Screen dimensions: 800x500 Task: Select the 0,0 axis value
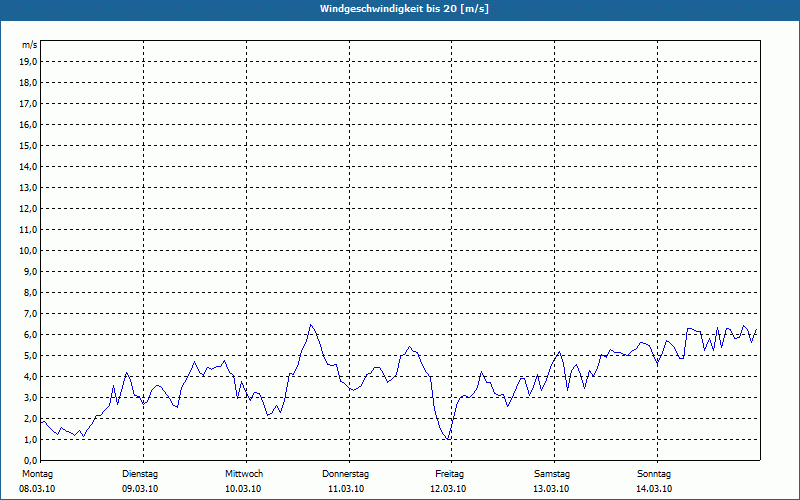tap(30, 460)
